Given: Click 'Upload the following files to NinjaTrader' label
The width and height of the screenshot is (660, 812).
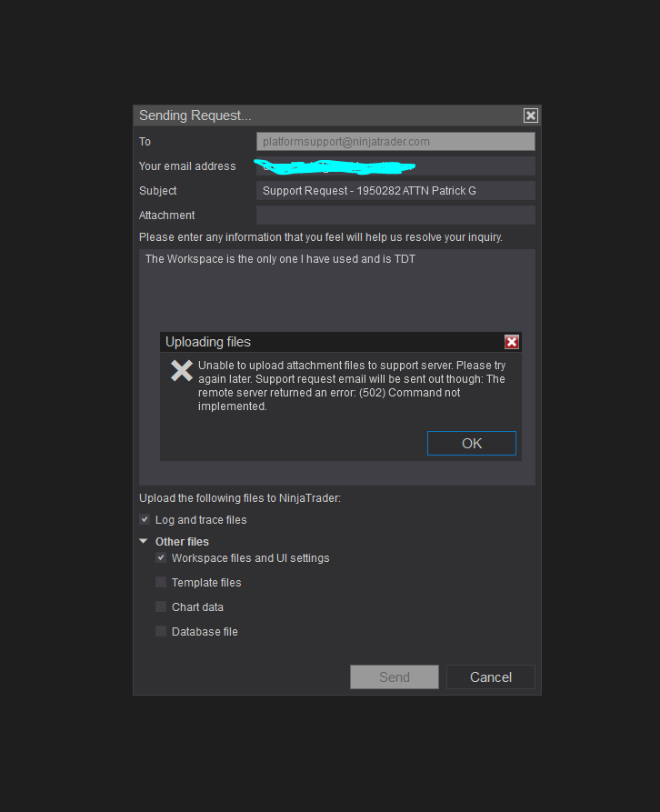Looking at the screenshot, I should click(x=240, y=498).
